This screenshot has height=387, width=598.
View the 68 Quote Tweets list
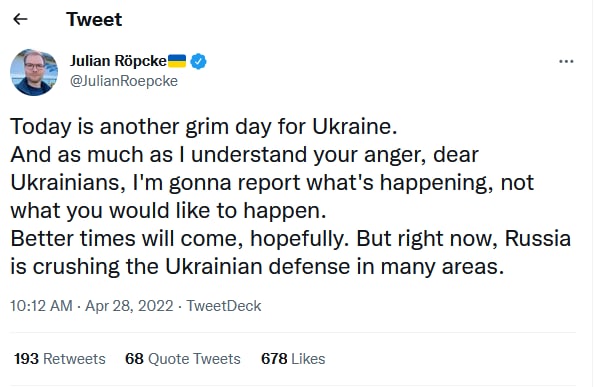pos(183,359)
